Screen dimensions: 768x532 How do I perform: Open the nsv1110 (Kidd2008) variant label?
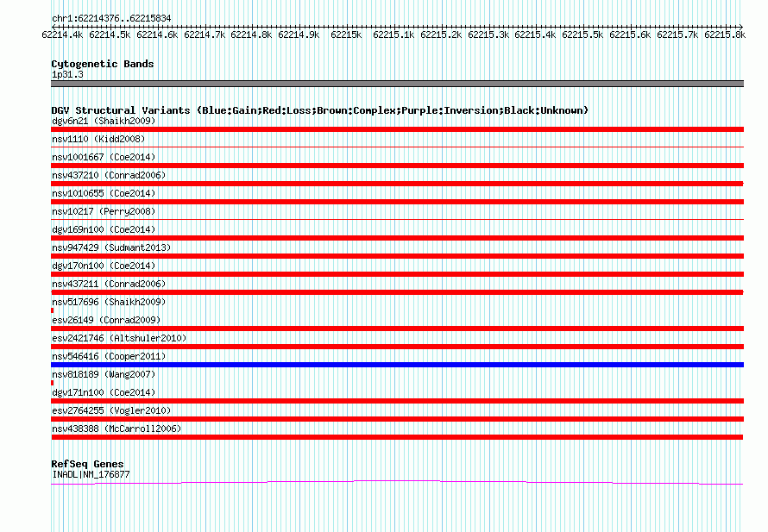click(x=98, y=139)
